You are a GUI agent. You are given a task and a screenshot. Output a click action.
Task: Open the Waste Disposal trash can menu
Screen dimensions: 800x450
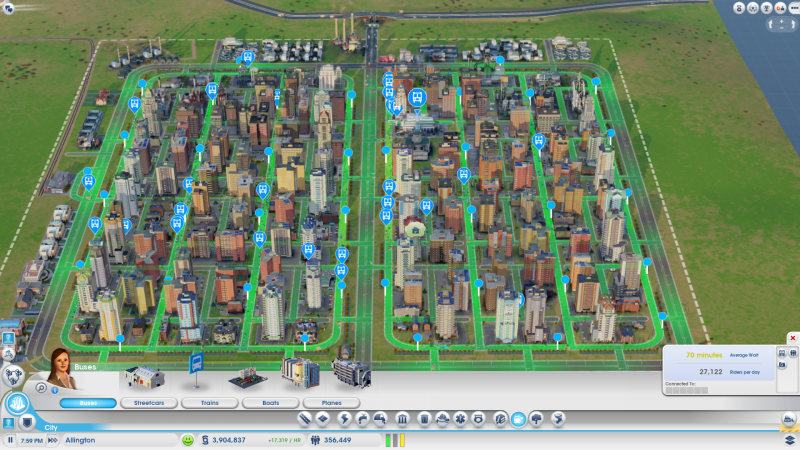click(424, 419)
